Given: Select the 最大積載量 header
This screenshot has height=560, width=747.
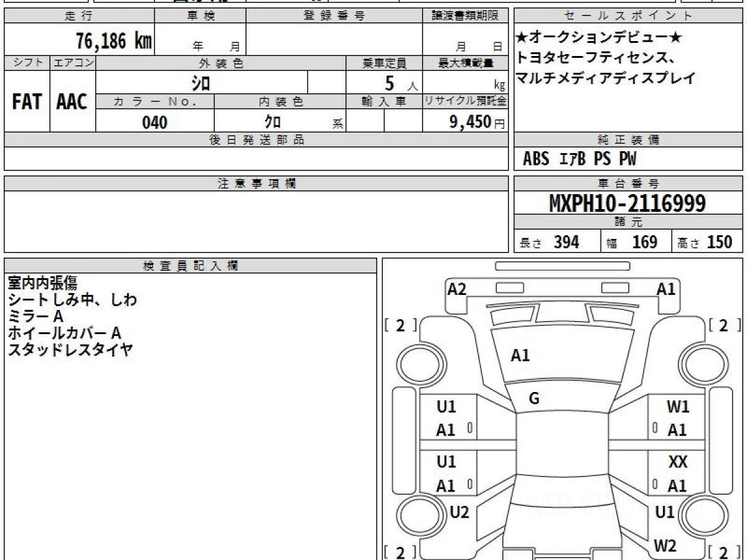Looking at the screenshot, I should pos(466,63).
